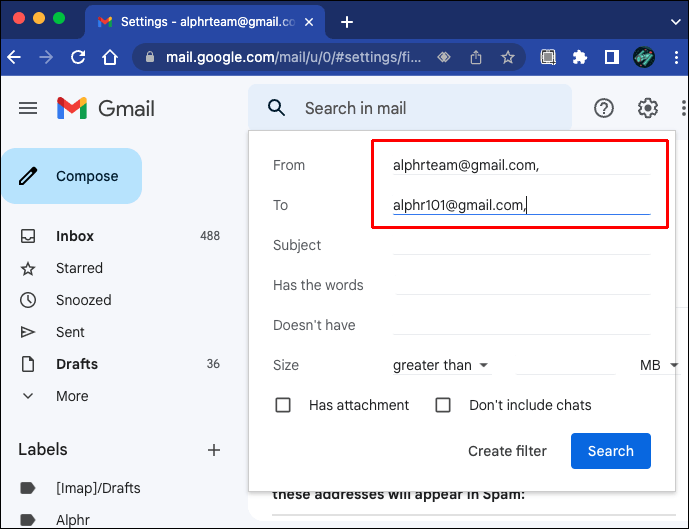The height and width of the screenshot is (529, 689).
Task: Click the Drafts count 36
Action: pyautogui.click(x=213, y=364)
